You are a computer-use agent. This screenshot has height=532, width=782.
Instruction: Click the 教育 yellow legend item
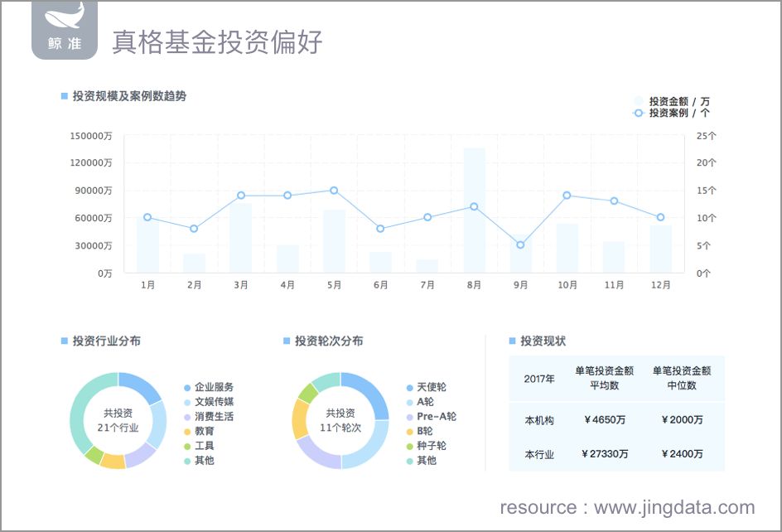coord(200,431)
